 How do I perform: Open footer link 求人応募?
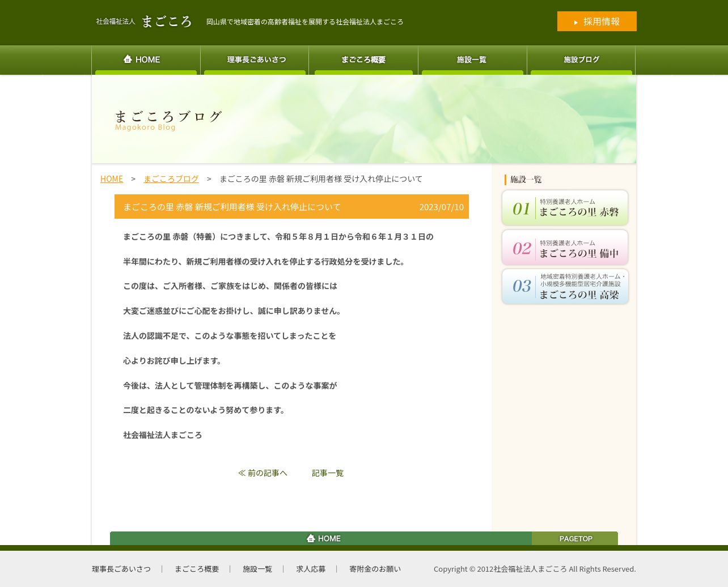[311, 569]
